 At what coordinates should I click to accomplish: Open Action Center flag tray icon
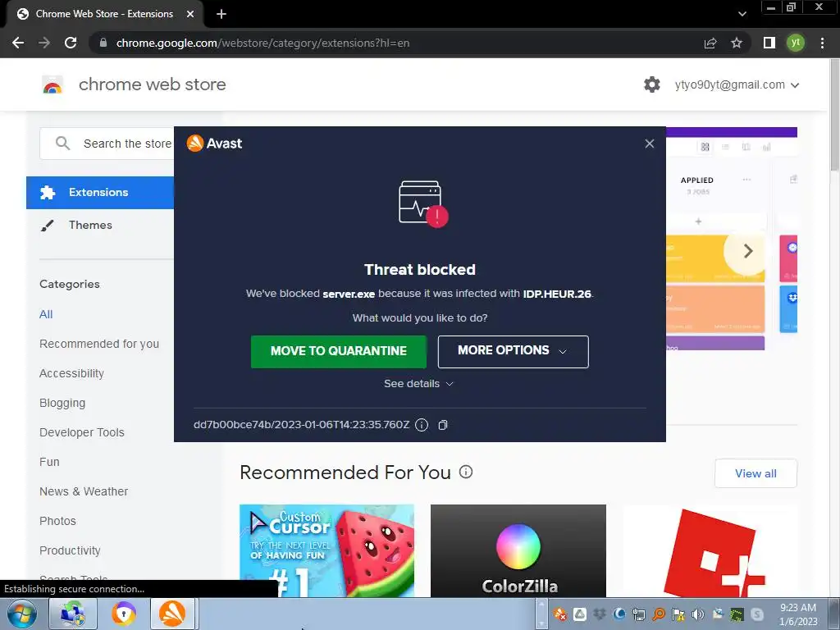[678, 614]
